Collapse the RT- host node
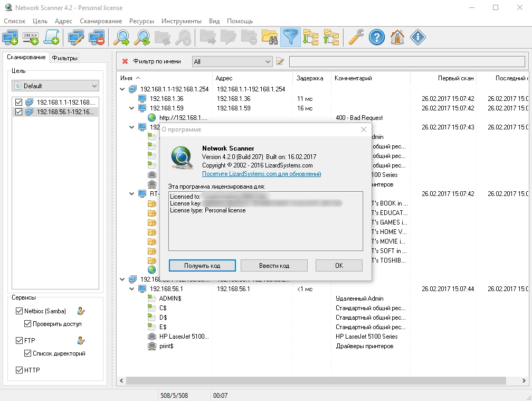Viewport: 532px width, 401px height. tap(132, 194)
